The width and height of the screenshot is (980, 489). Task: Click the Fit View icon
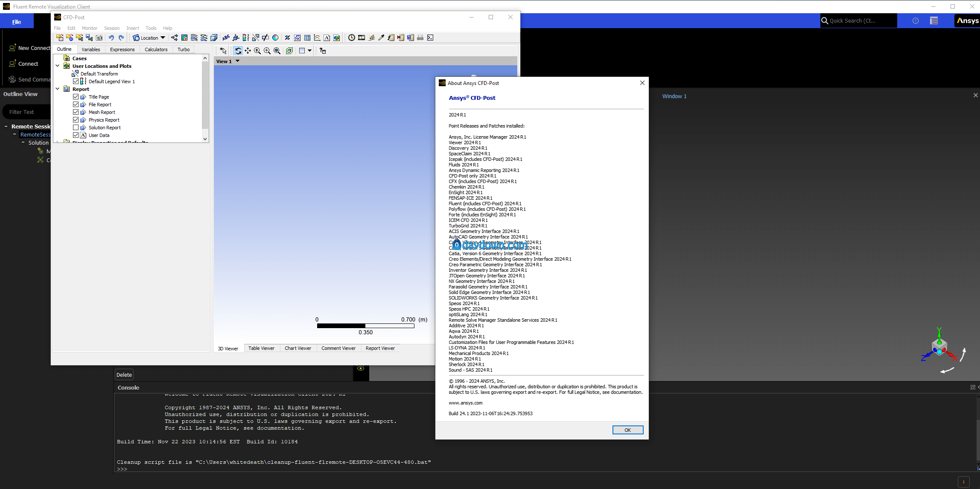pos(277,51)
